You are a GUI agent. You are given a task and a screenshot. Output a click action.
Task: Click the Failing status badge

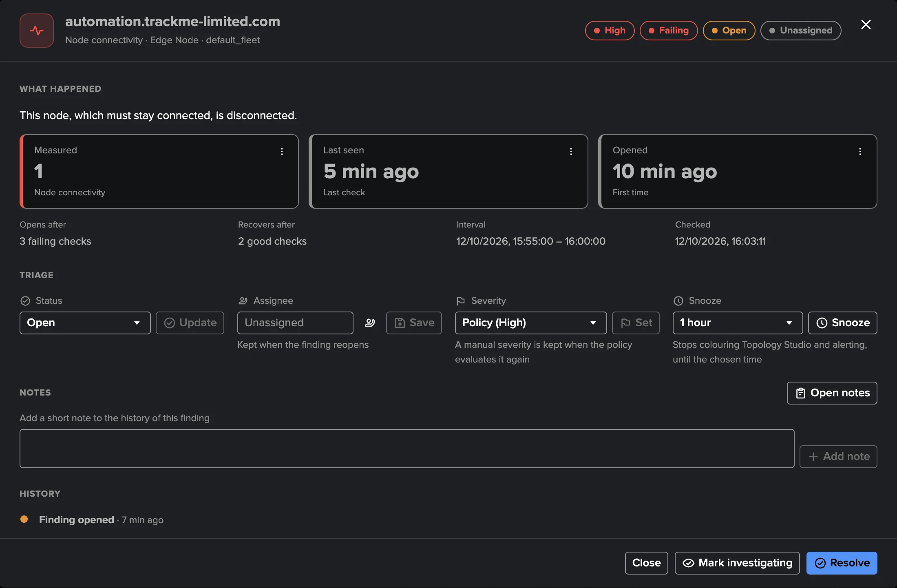pos(668,31)
